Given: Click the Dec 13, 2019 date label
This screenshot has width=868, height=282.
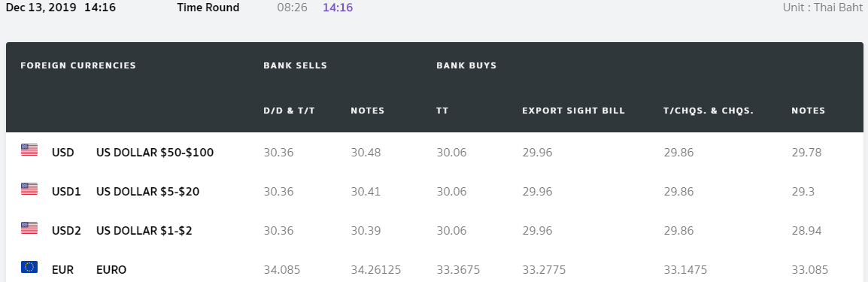Looking at the screenshot, I should click(x=41, y=8).
